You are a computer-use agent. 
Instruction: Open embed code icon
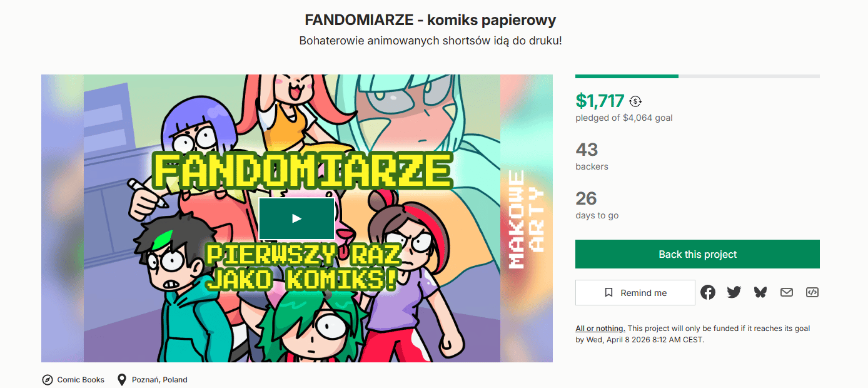tap(812, 292)
